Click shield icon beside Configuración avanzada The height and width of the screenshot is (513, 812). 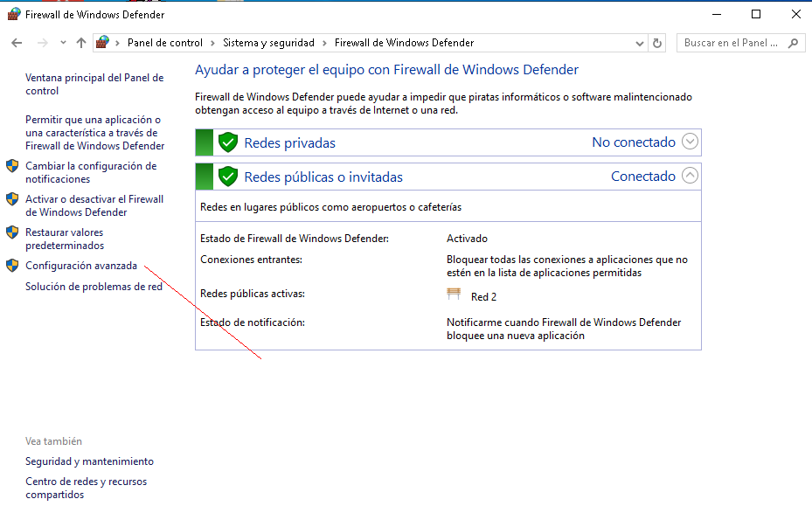[x=12, y=266]
